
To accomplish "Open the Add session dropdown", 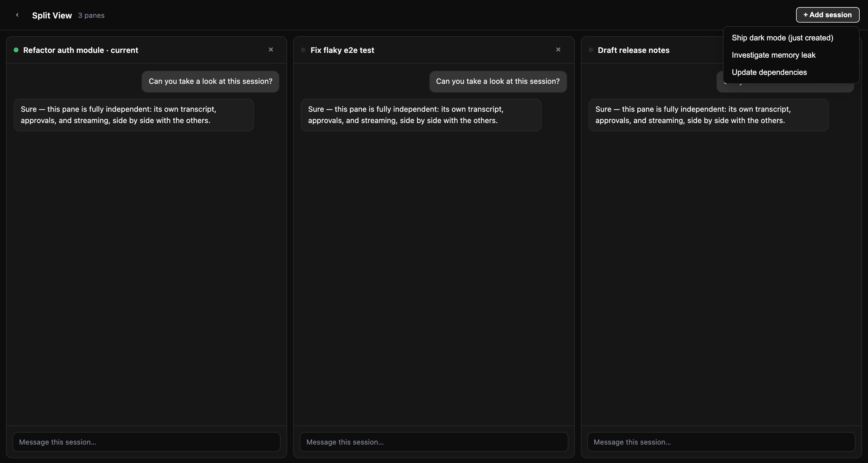I will coord(828,15).
